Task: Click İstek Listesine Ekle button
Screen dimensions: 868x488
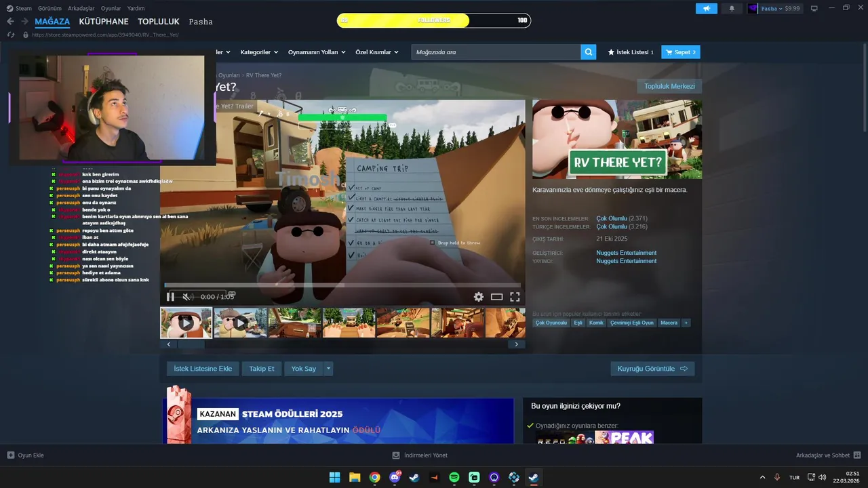Action: click(203, 369)
